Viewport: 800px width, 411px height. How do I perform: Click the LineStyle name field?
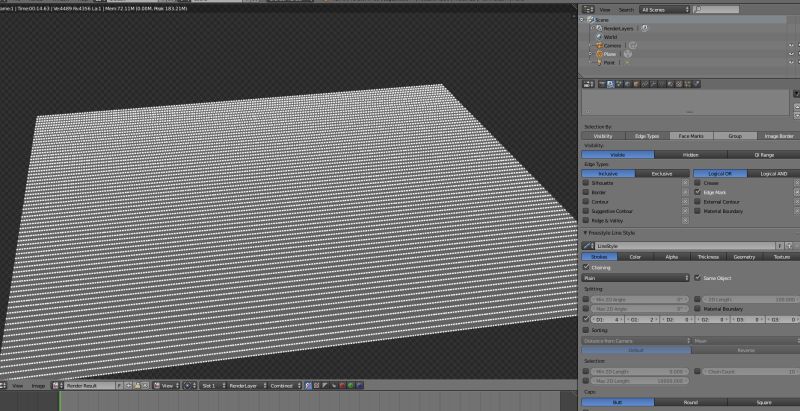[x=685, y=246]
